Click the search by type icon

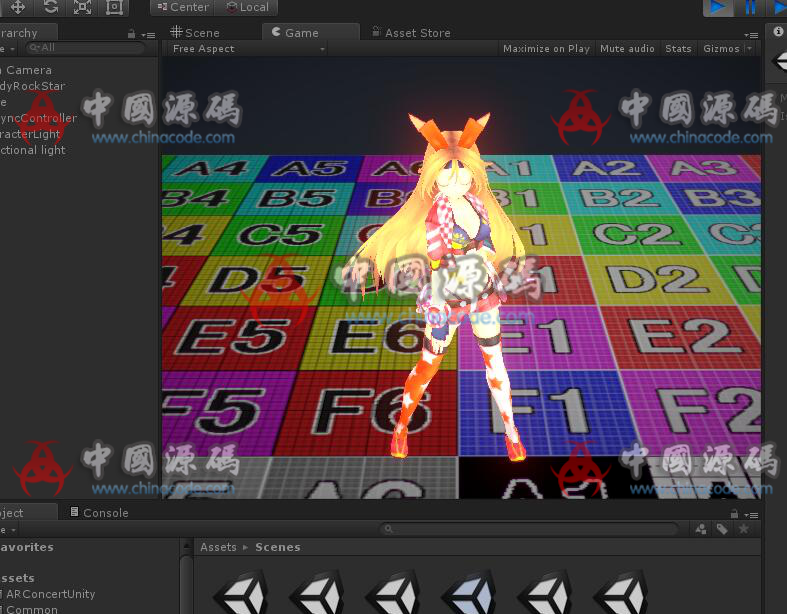click(x=701, y=529)
